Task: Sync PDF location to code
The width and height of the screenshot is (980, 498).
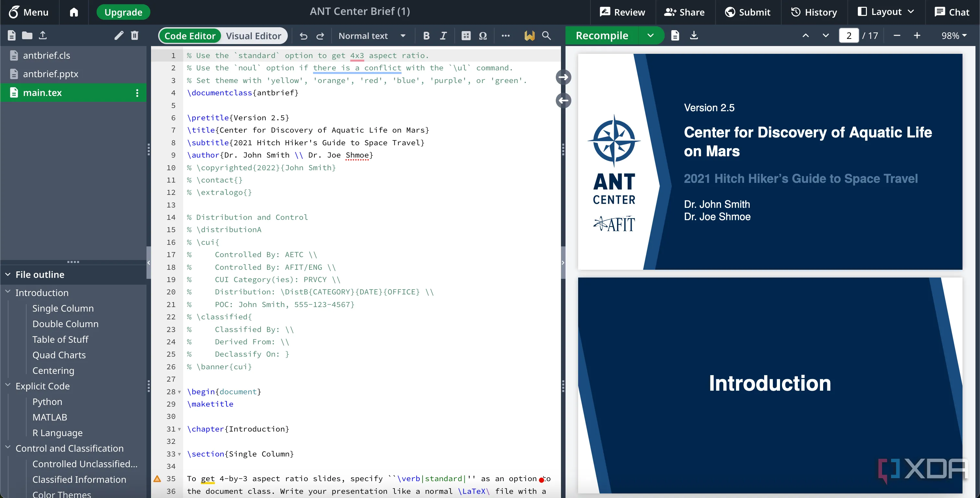Action: (x=564, y=101)
